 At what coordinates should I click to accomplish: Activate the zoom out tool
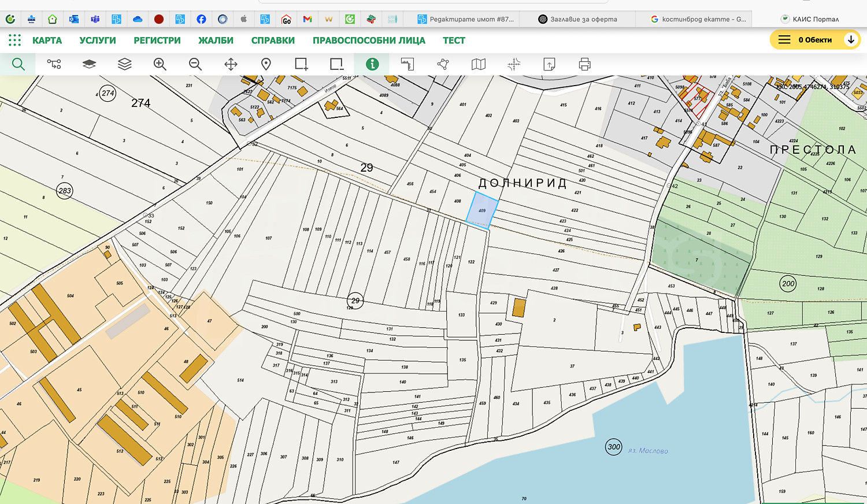point(195,64)
